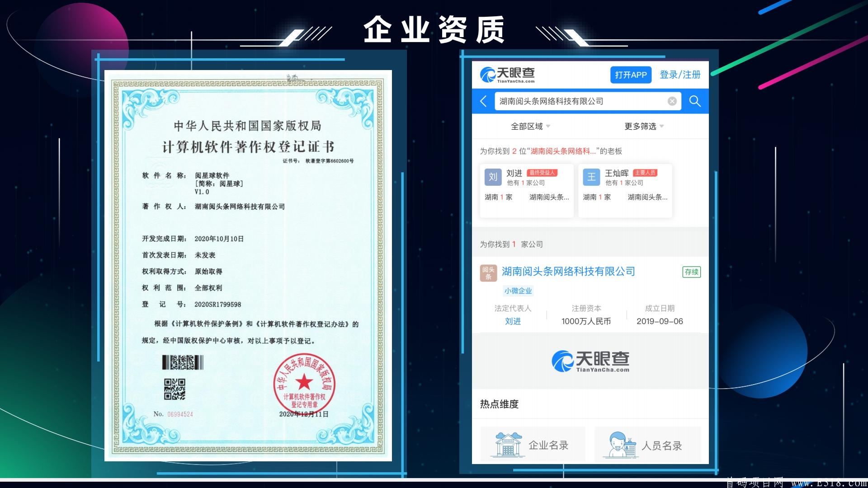Click the 刘 avatar tile

(493, 177)
